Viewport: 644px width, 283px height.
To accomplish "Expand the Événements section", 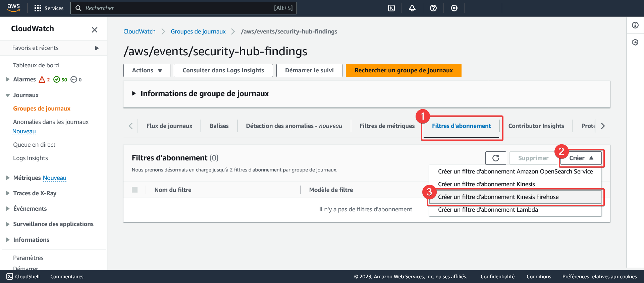I will click(x=8, y=209).
